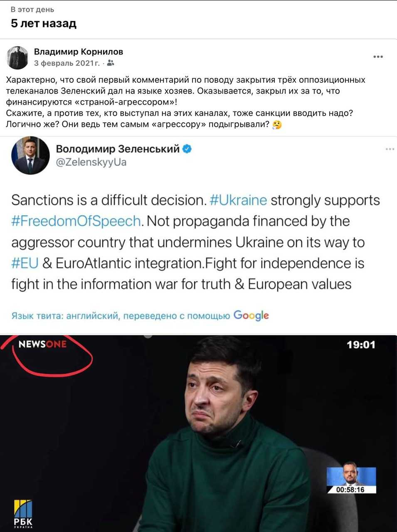Open the post's three-dot options menu
This screenshot has height=532, width=397.
378,57
